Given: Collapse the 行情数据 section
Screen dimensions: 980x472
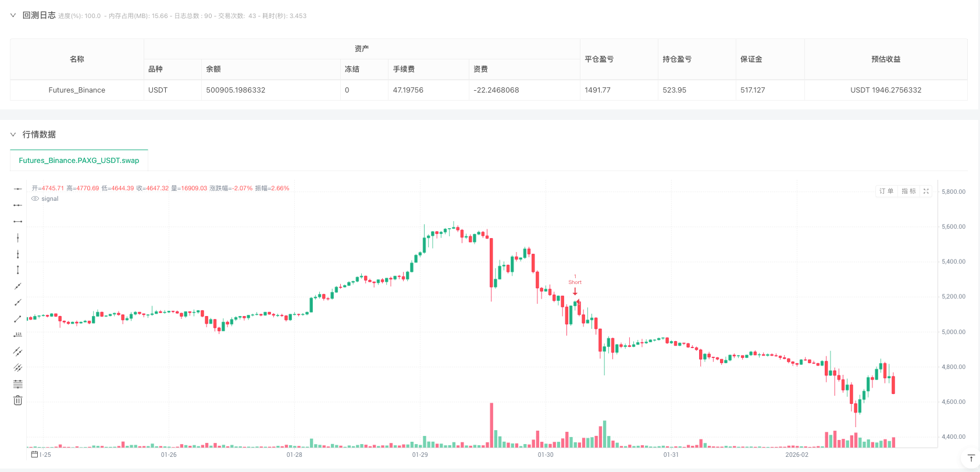Looking at the screenshot, I should [x=13, y=134].
